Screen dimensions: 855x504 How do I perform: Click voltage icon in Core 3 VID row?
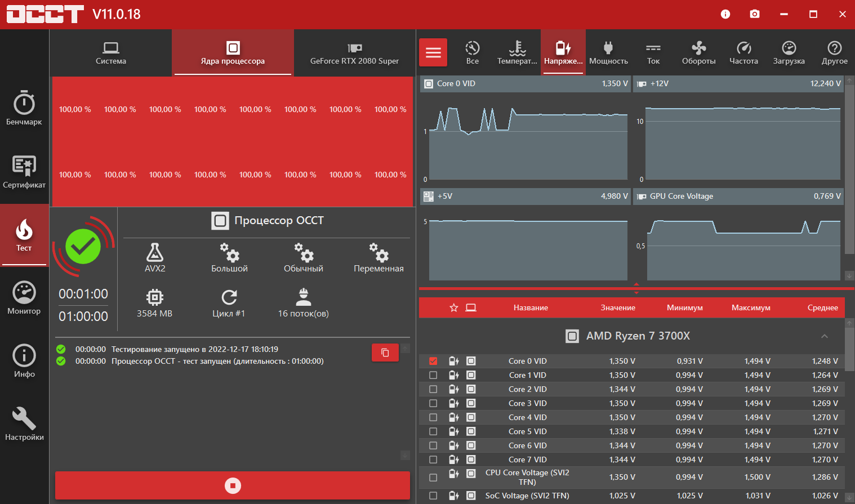(453, 403)
